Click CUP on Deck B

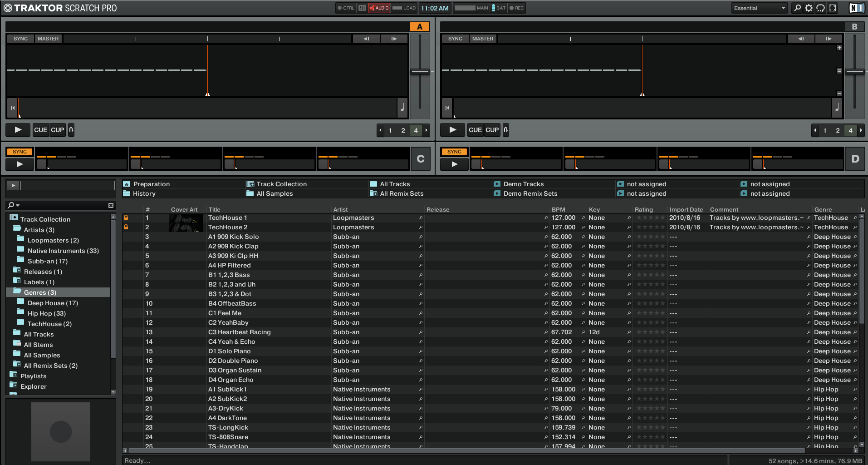[492, 130]
